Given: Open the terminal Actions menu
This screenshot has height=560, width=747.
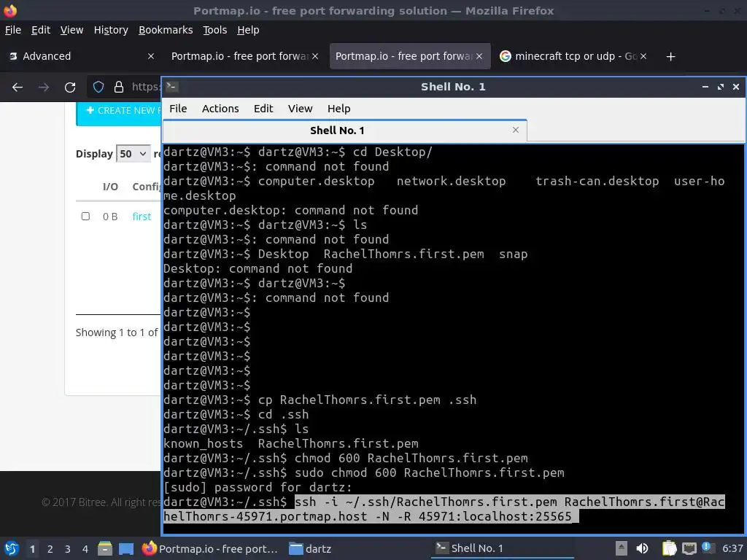Looking at the screenshot, I should [x=220, y=109].
